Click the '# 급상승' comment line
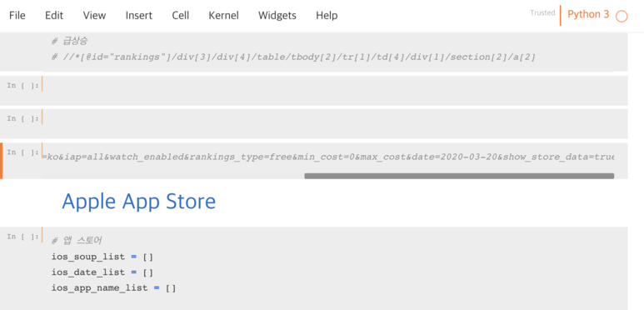Image resolution: width=644 pixels, height=310 pixels. pyautogui.click(x=69, y=41)
